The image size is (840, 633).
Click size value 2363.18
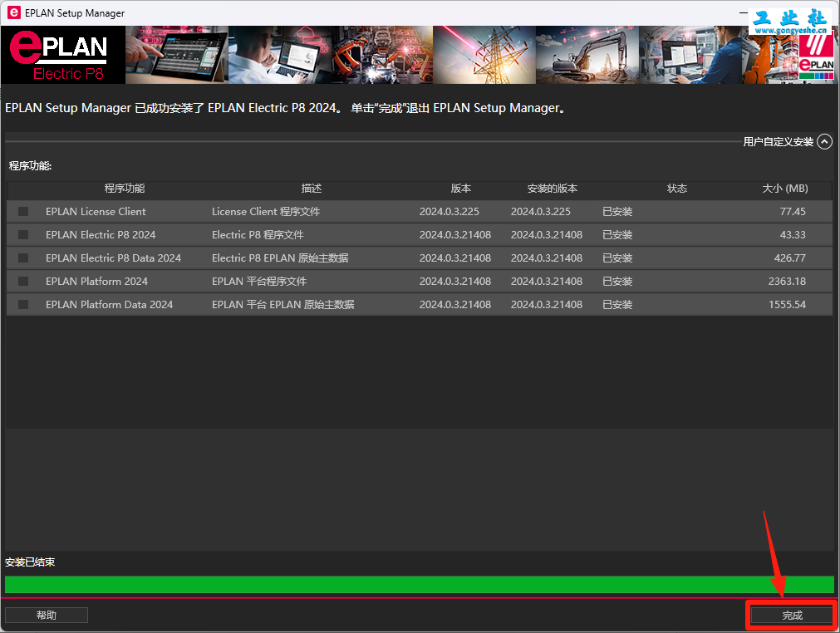pyautogui.click(x=787, y=281)
